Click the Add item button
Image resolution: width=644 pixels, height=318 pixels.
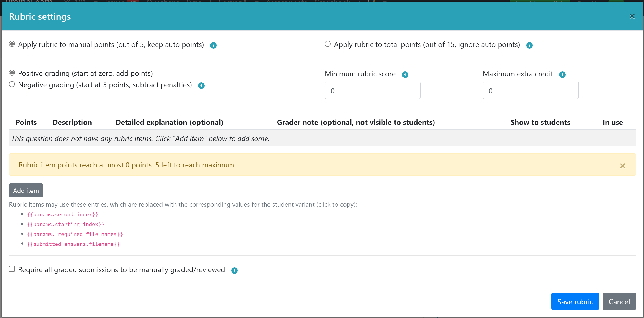pyautogui.click(x=26, y=190)
